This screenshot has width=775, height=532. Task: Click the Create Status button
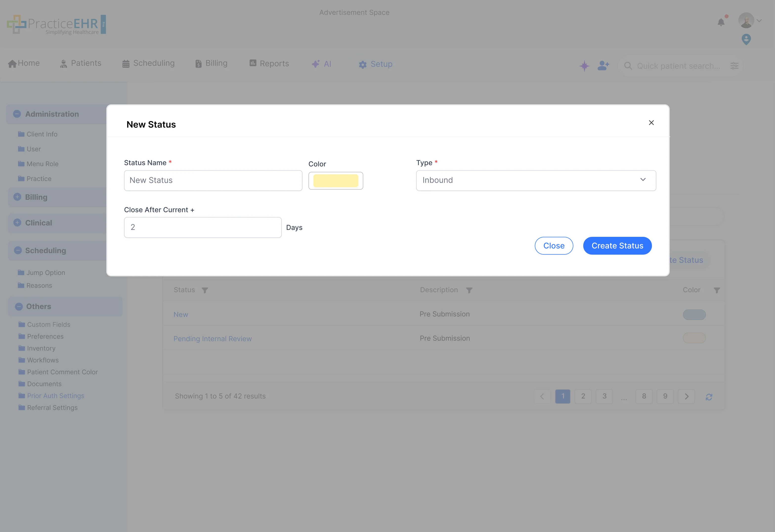[617, 245]
